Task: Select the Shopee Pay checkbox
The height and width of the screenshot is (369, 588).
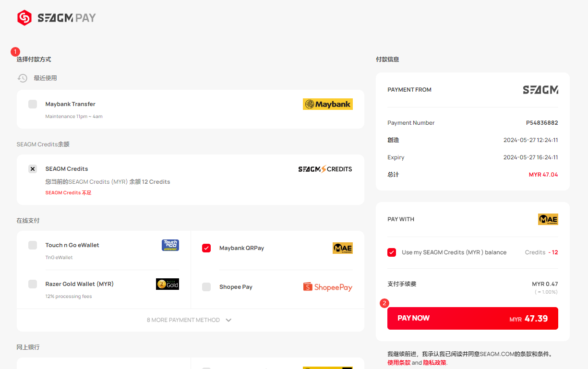Action: pos(206,287)
